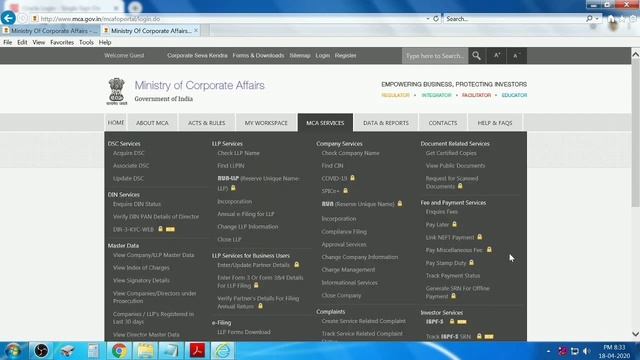This screenshot has height=360, width=640.
Task: Open Find CIN link
Action: click(x=332, y=166)
